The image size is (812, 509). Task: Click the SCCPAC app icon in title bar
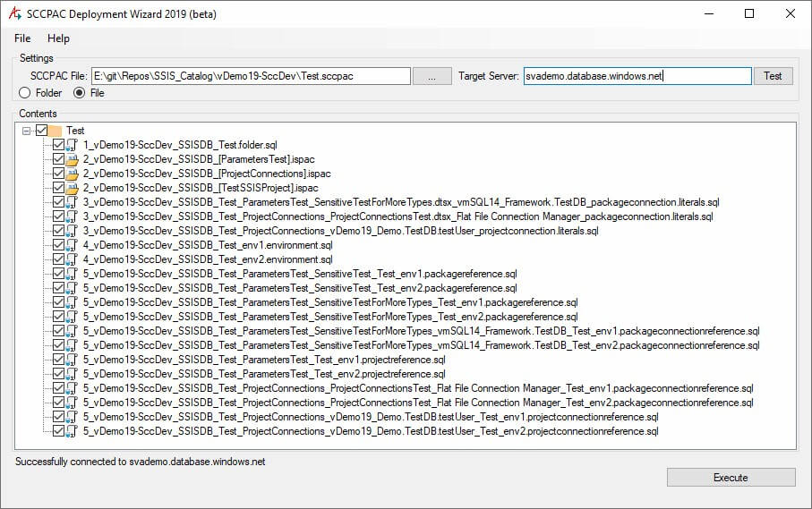tap(15, 13)
